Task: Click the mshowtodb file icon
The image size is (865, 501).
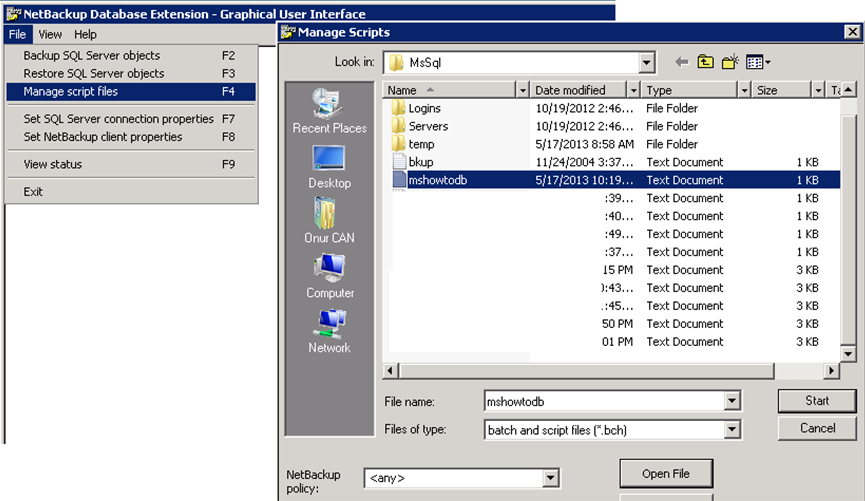Action: tap(399, 180)
